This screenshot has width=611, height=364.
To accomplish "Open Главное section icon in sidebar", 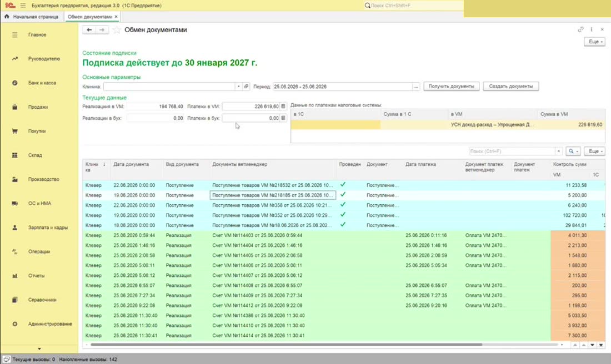I will click(x=15, y=34).
